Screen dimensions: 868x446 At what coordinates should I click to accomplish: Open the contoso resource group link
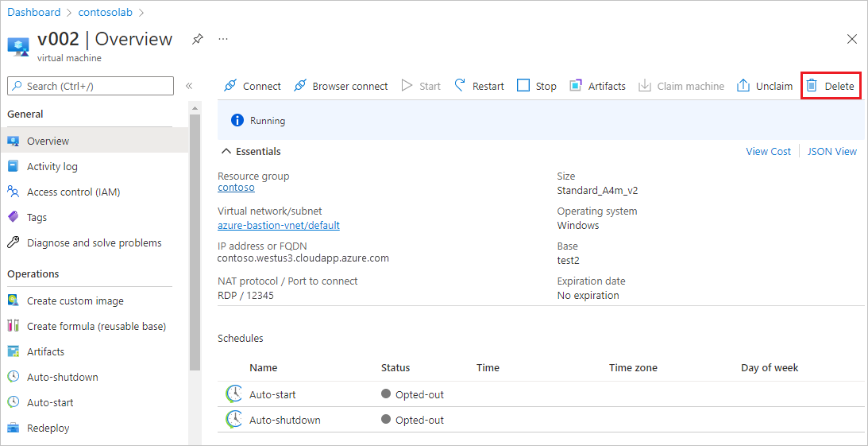click(x=236, y=188)
